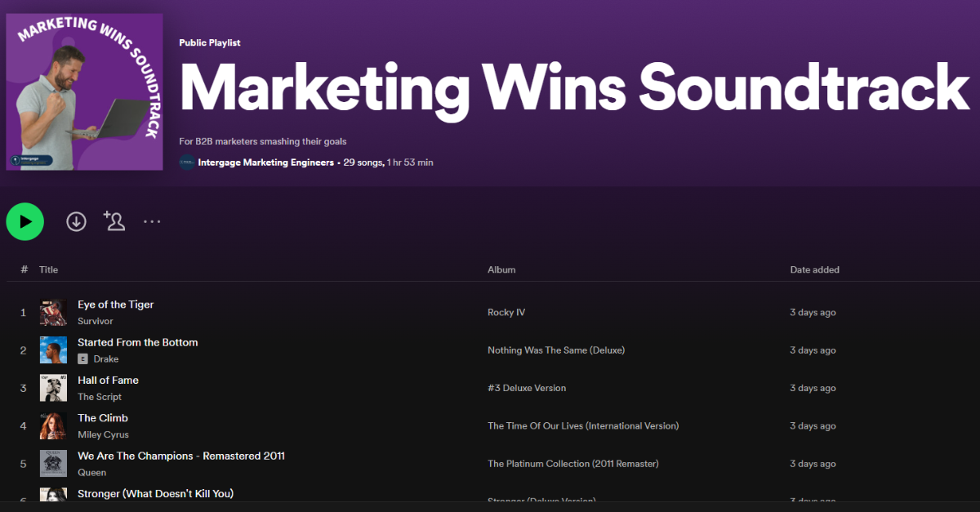Open the artist Miley Cyrus
The image size is (980, 512).
click(104, 435)
